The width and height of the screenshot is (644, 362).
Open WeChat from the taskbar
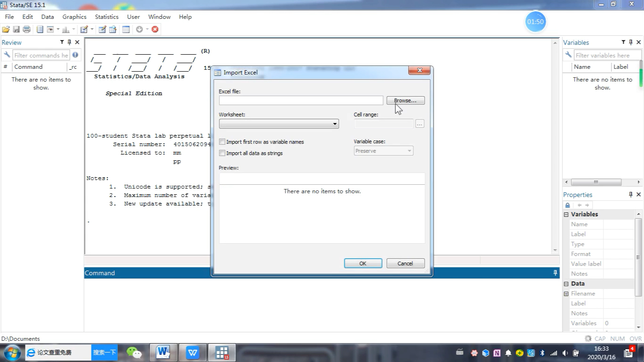pos(134,353)
